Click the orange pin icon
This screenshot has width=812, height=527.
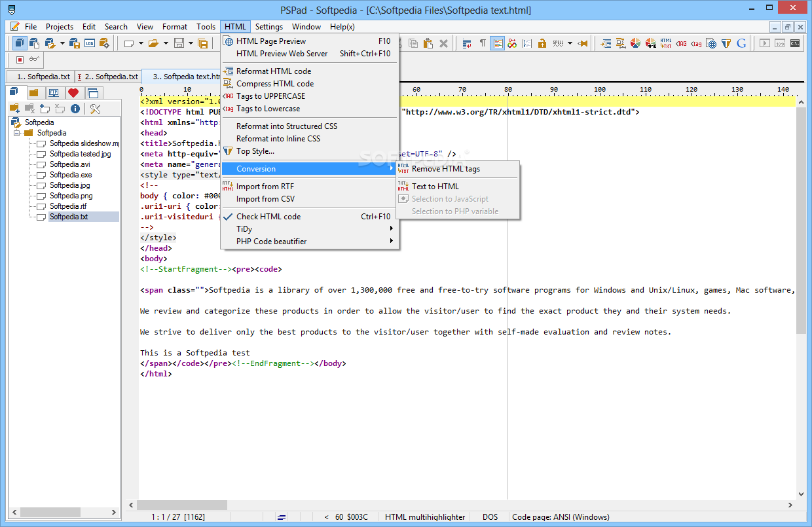(x=583, y=43)
